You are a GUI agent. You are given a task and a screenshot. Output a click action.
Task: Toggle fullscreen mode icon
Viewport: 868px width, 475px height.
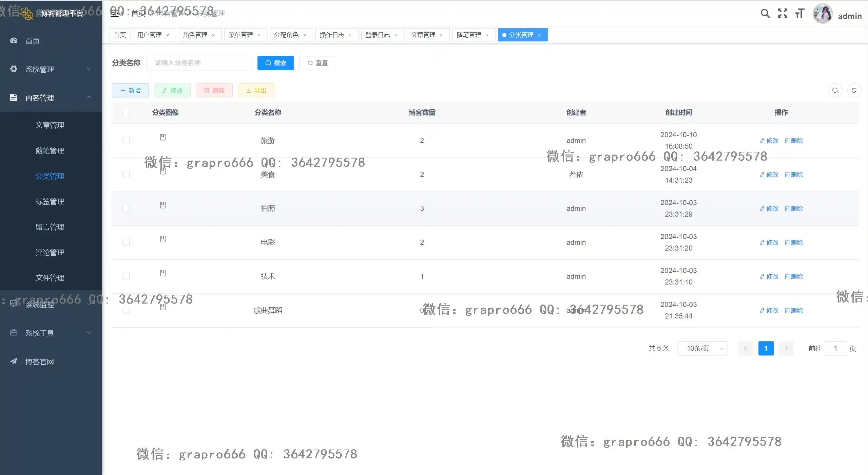coord(783,13)
